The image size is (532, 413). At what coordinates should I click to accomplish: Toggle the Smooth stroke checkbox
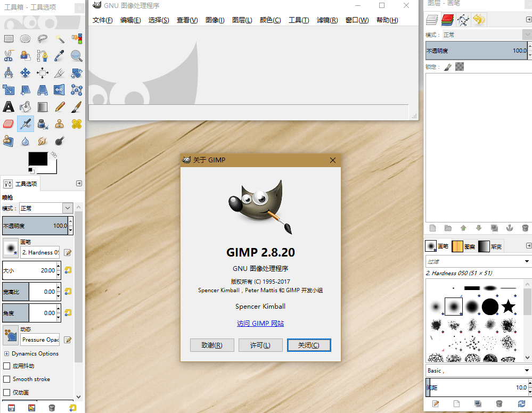click(x=7, y=379)
